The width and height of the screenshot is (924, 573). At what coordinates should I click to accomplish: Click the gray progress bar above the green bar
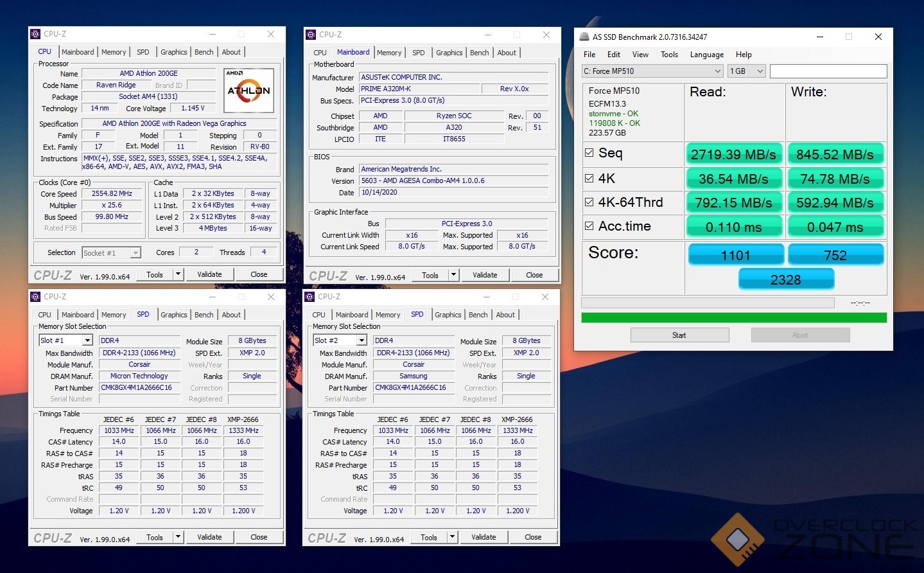708,303
